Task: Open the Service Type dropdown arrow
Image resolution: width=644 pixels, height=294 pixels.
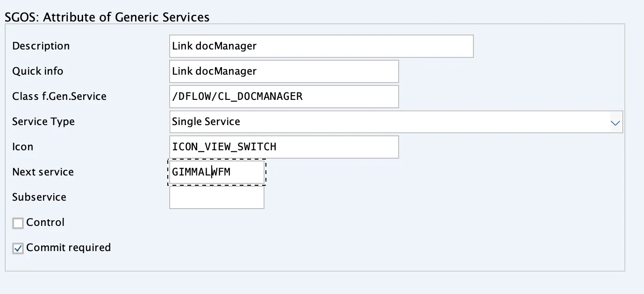Action: pyautogui.click(x=615, y=123)
